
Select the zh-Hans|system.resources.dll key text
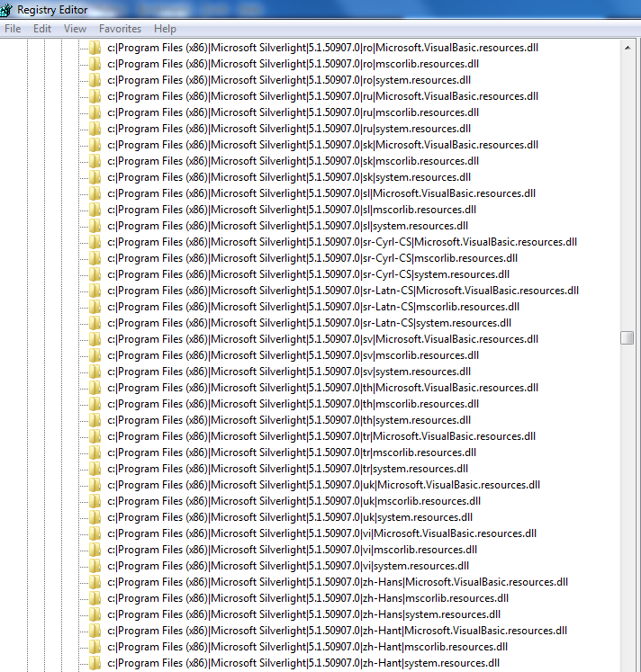tap(303, 614)
